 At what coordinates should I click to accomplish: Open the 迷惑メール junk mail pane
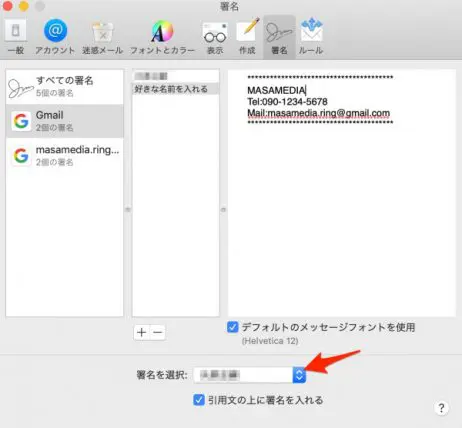click(x=103, y=37)
